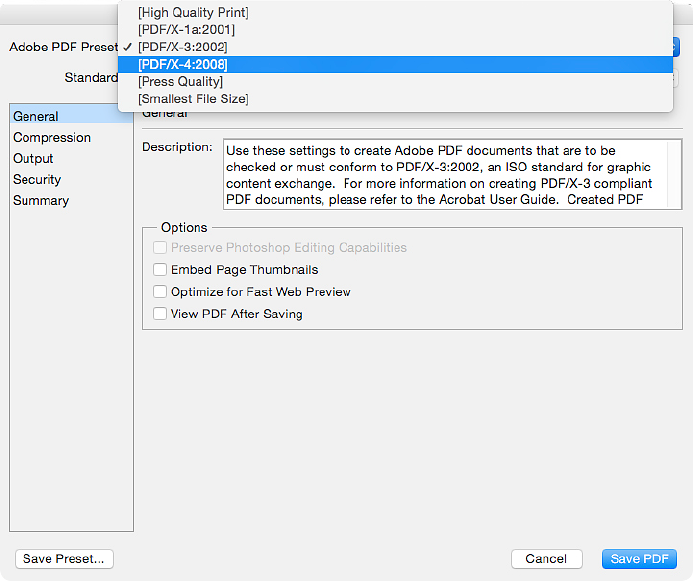This screenshot has width=693, height=581.
Task: Choose the [Press Quality] preset
Action: (x=395, y=82)
